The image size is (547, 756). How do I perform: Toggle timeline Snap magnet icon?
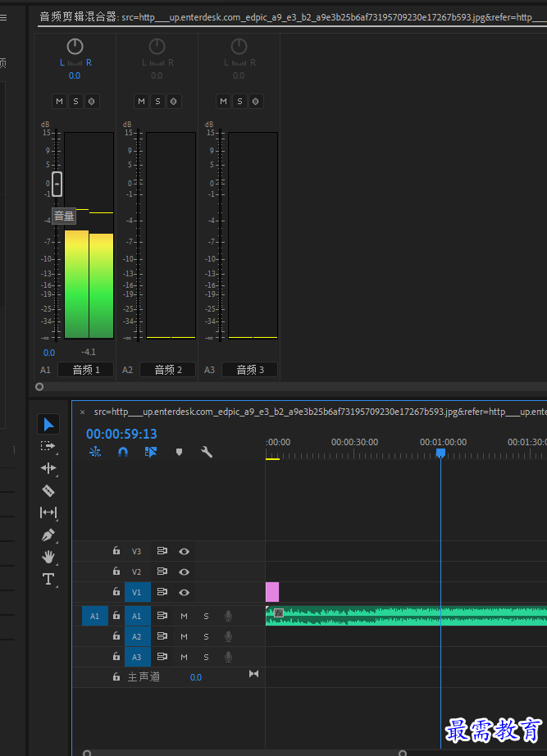tap(123, 452)
